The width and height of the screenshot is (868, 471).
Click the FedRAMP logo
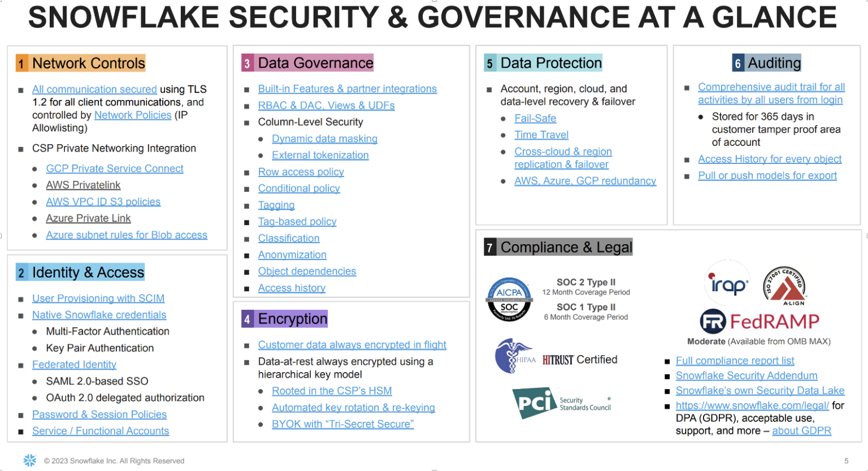coord(759,322)
